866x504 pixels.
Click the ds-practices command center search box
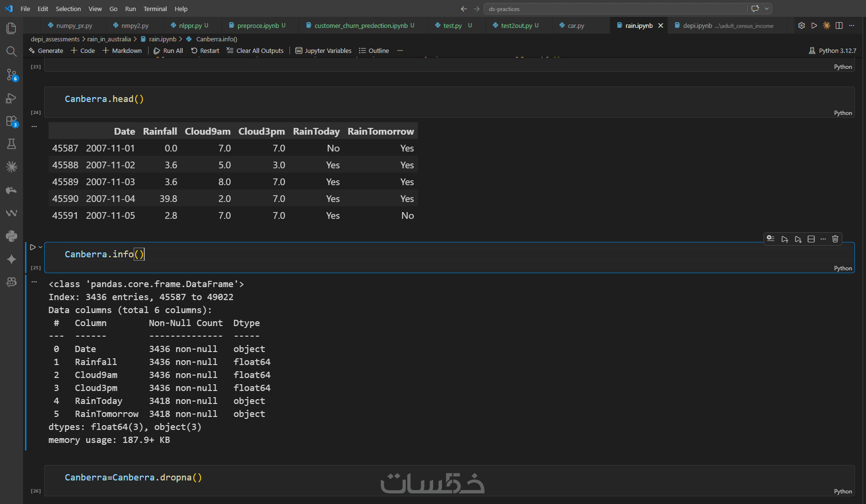(615, 9)
